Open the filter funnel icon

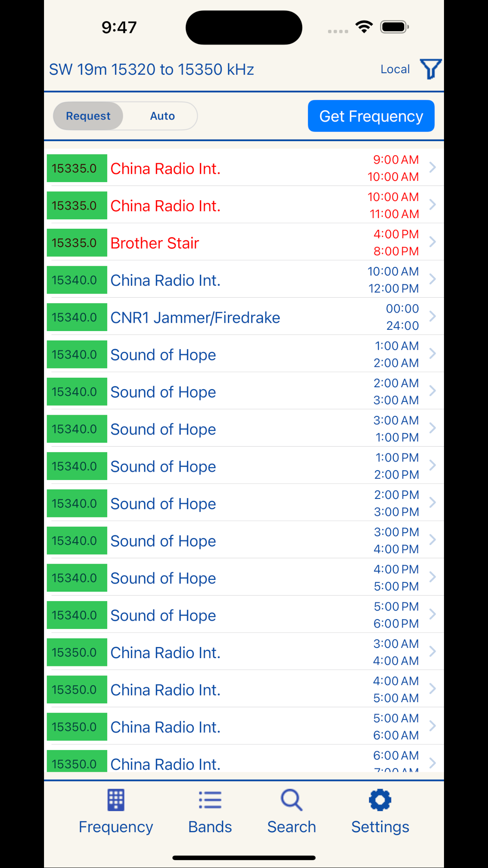pos(431,69)
